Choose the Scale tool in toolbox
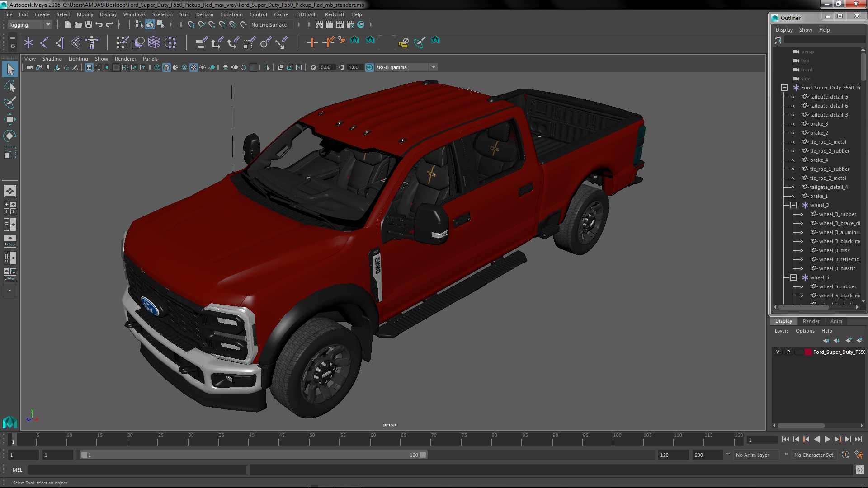This screenshot has width=868, height=488. [10, 153]
